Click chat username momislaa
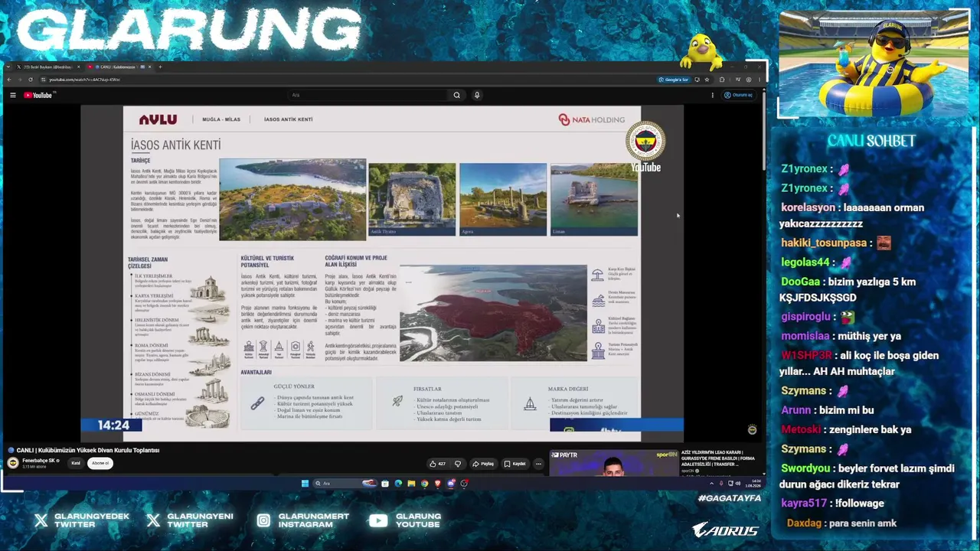This screenshot has width=980, height=551. pos(805,336)
